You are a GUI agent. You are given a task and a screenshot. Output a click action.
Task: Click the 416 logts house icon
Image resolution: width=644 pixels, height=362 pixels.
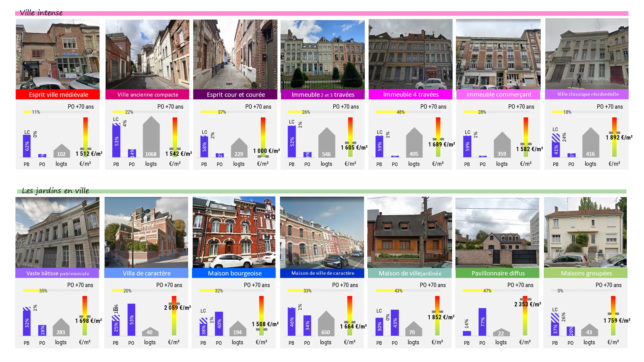tap(591, 142)
